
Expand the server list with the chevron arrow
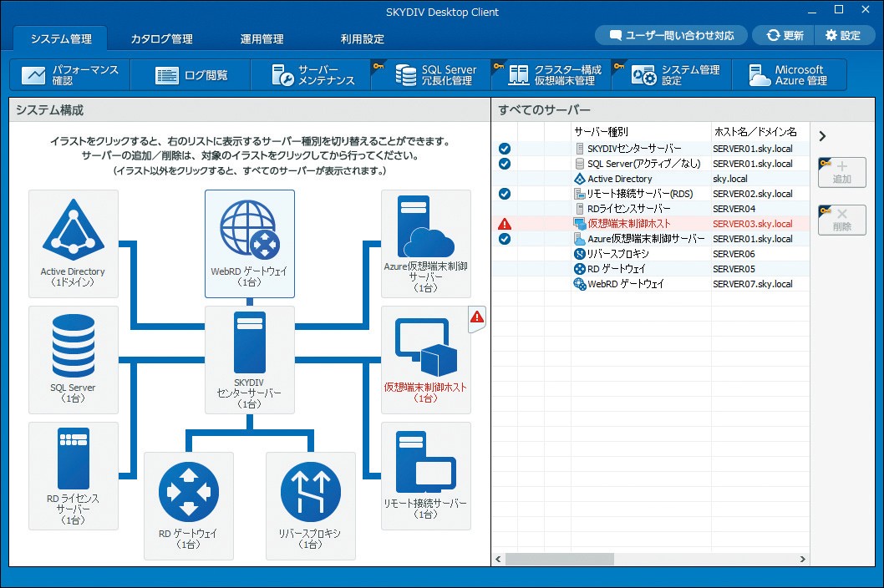[822, 136]
